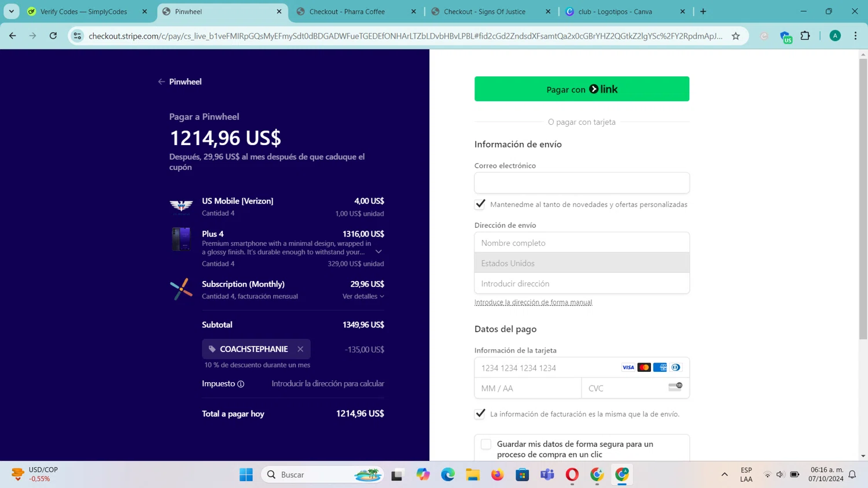The width and height of the screenshot is (868, 488).
Task: Pay using the Pagar con link button
Action: [582, 89]
